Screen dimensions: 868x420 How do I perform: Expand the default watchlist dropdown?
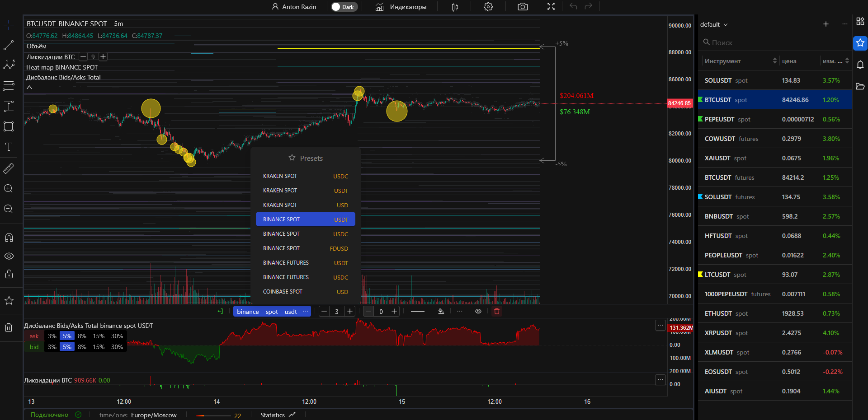[714, 24]
